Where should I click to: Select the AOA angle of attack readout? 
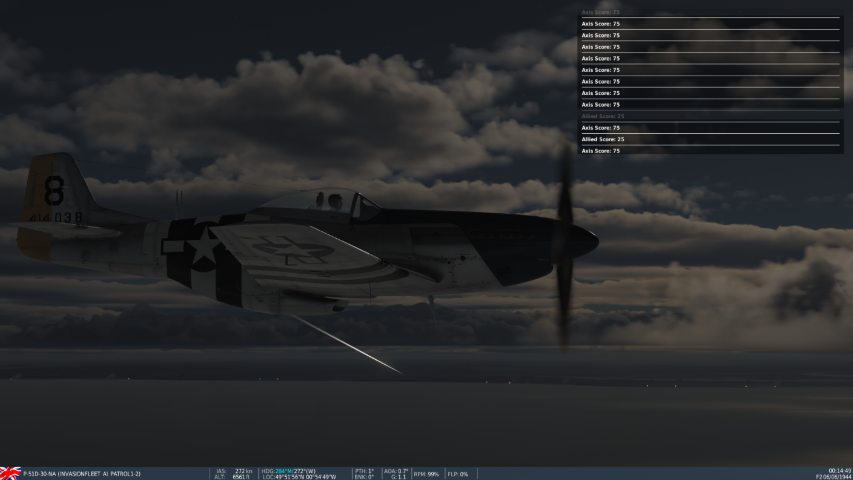click(396, 470)
